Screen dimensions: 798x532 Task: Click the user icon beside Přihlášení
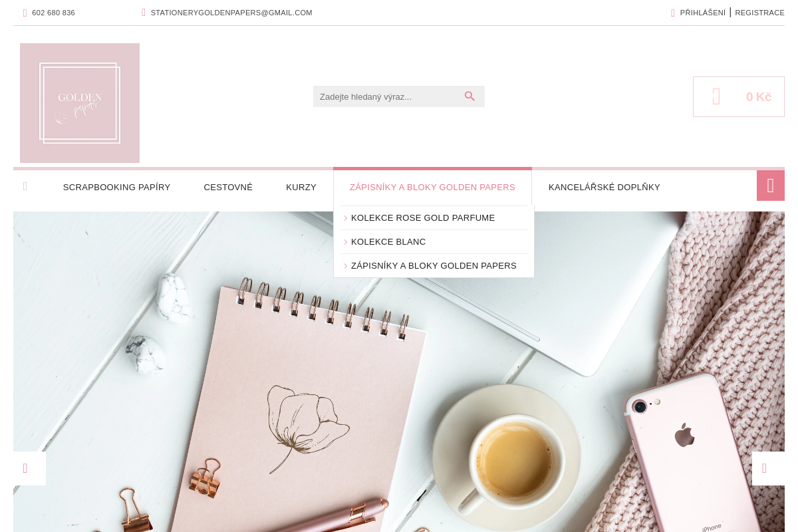pyautogui.click(x=673, y=13)
